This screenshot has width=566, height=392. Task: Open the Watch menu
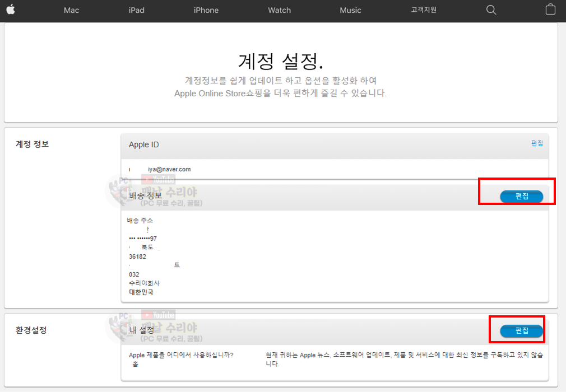[280, 10]
